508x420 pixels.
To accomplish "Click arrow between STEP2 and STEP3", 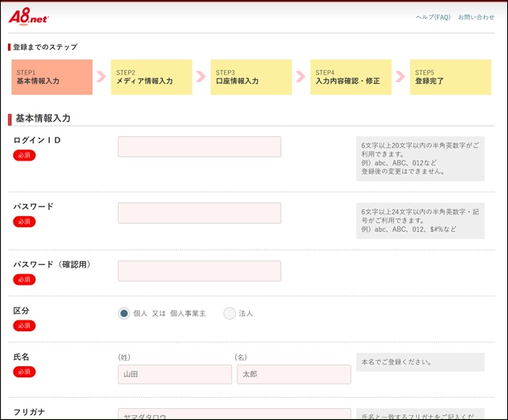I will point(201,77).
